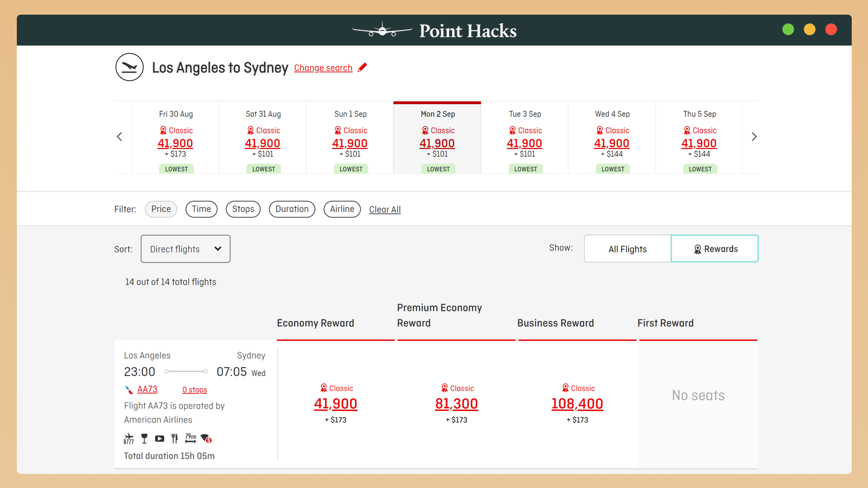Click the Point Hacks airplane logo
Screen dimensions: 868x488
[382, 30]
